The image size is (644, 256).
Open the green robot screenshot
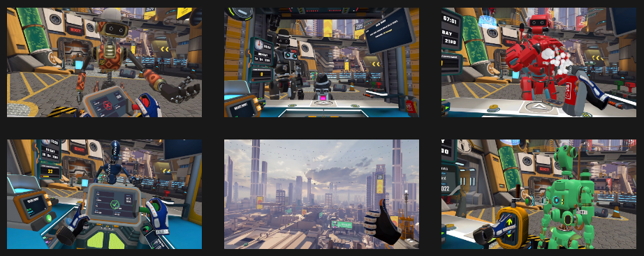point(539,194)
